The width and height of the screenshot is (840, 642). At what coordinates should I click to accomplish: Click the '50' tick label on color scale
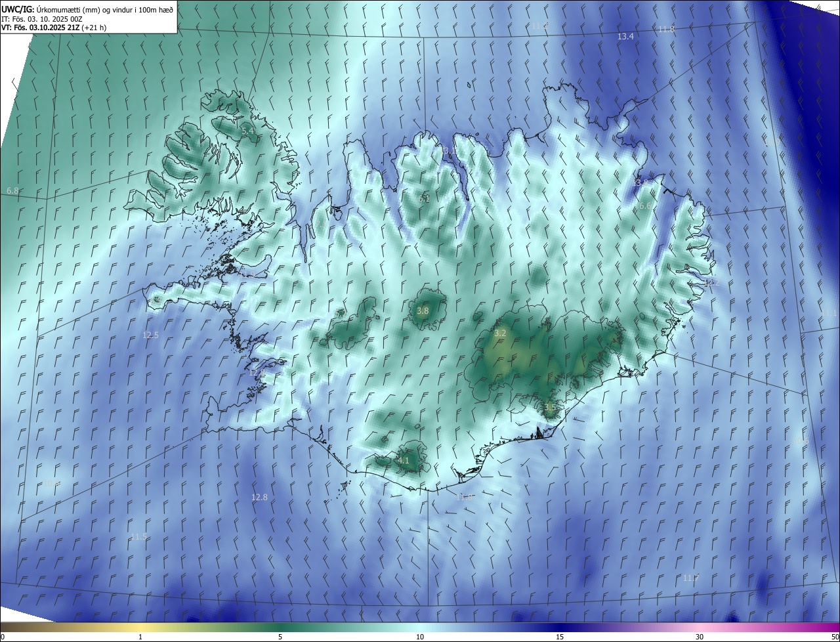(x=835, y=637)
